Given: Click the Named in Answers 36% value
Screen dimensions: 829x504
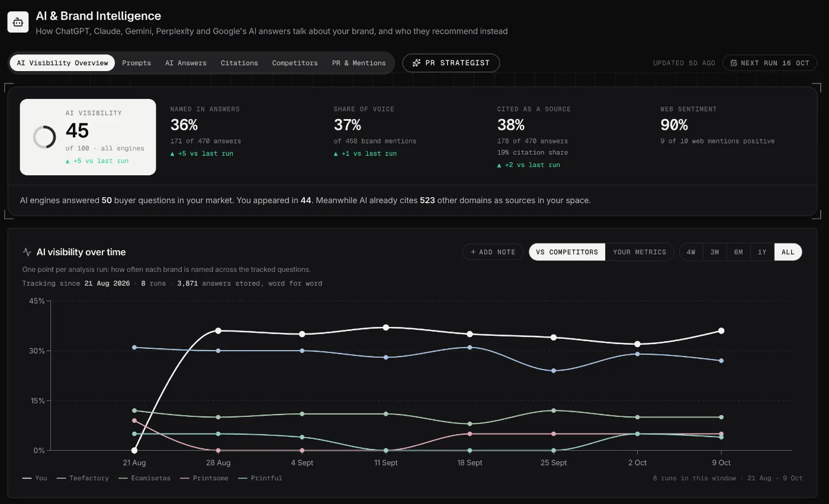Looking at the screenshot, I should [x=184, y=125].
